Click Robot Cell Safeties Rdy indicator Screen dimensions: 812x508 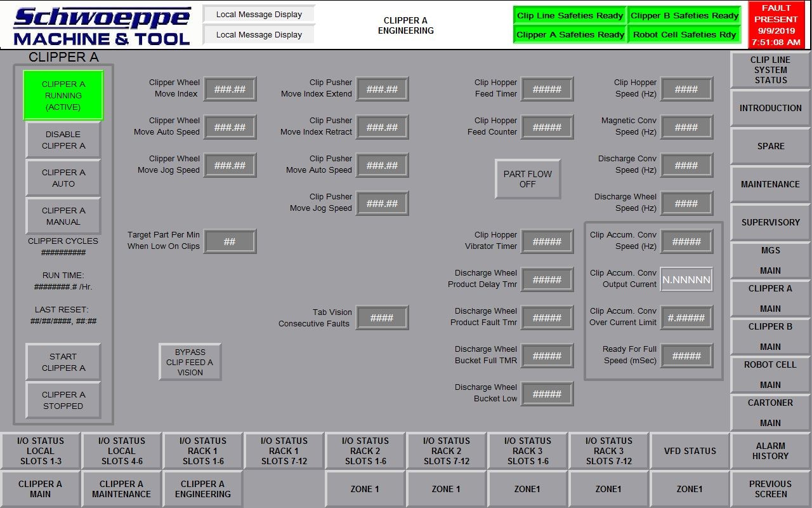point(684,35)
